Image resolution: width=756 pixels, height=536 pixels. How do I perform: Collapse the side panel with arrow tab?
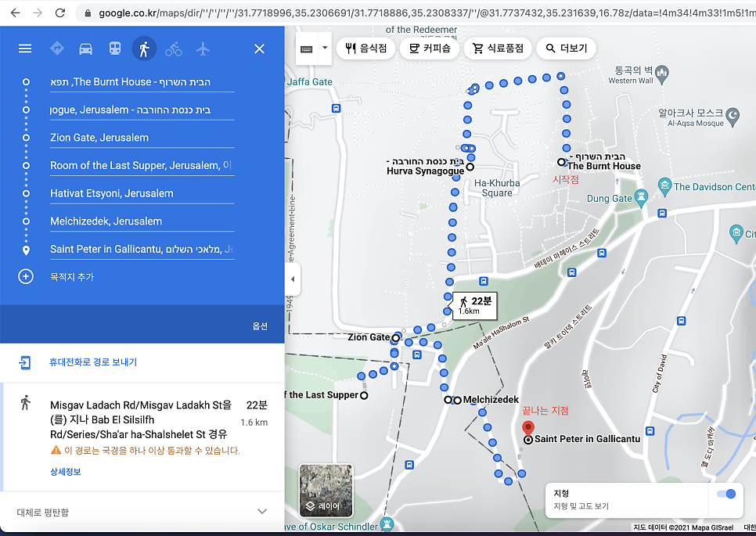tap(293, 279)
